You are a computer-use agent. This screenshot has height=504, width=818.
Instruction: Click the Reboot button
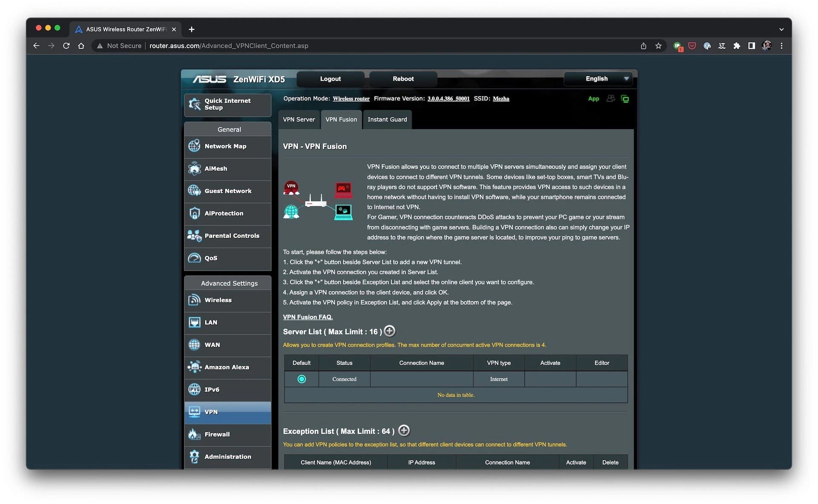[403, 79]
